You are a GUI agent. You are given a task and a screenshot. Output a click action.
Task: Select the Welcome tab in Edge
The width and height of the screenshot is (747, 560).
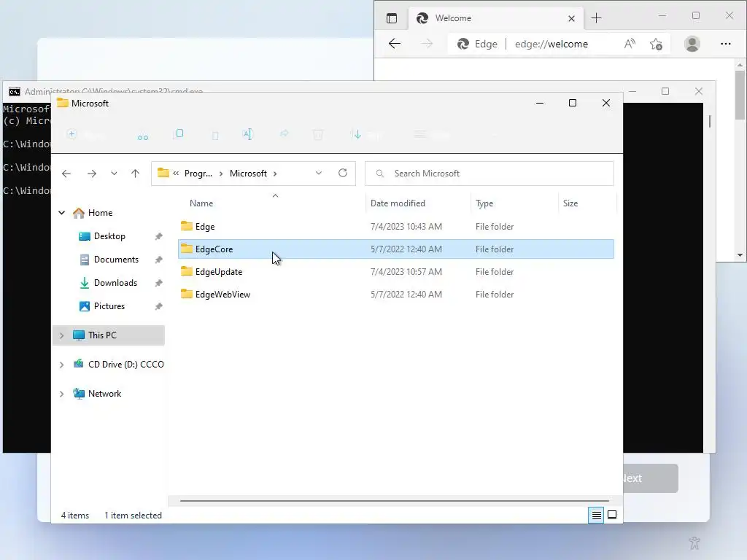coord(495,18)
